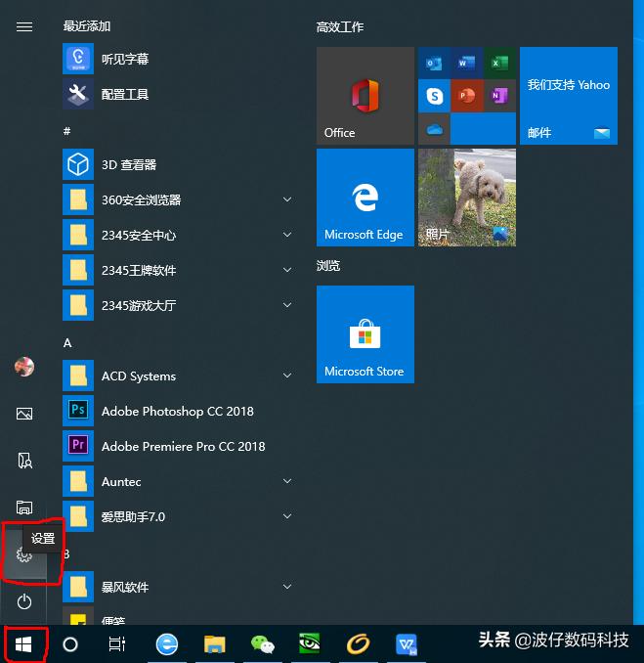
Task: Open Skype from the Office group tile
Action: (434, 96)
